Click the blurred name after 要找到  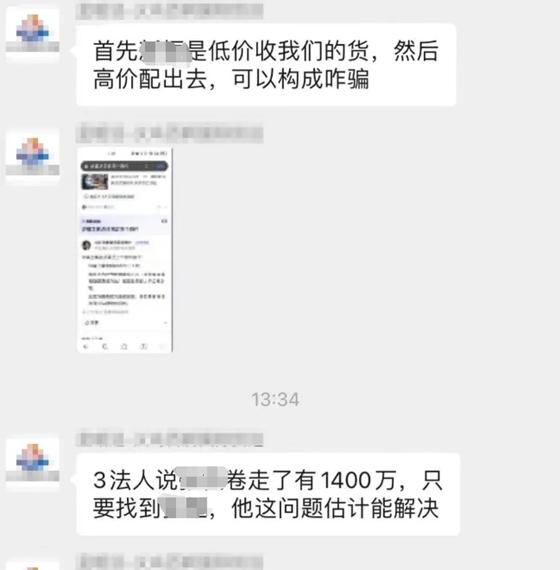coord(184,507)
